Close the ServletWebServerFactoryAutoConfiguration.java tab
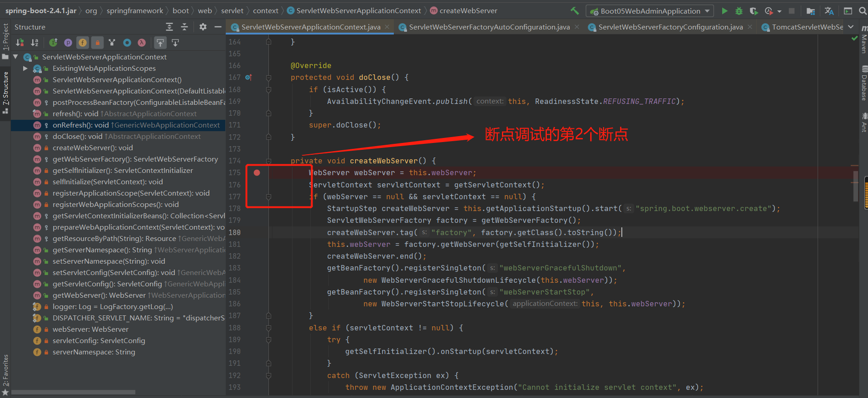 (577, 27)
